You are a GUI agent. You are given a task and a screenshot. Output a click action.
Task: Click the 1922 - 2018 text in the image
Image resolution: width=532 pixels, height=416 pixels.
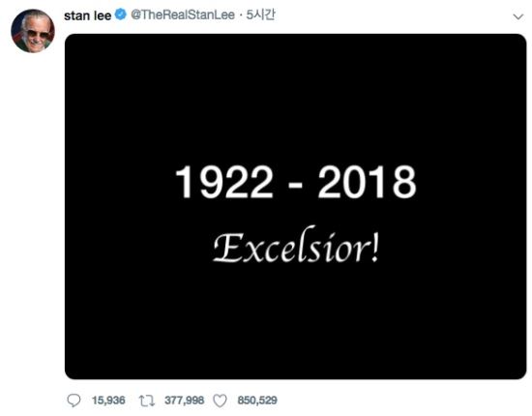pos(296,182)
